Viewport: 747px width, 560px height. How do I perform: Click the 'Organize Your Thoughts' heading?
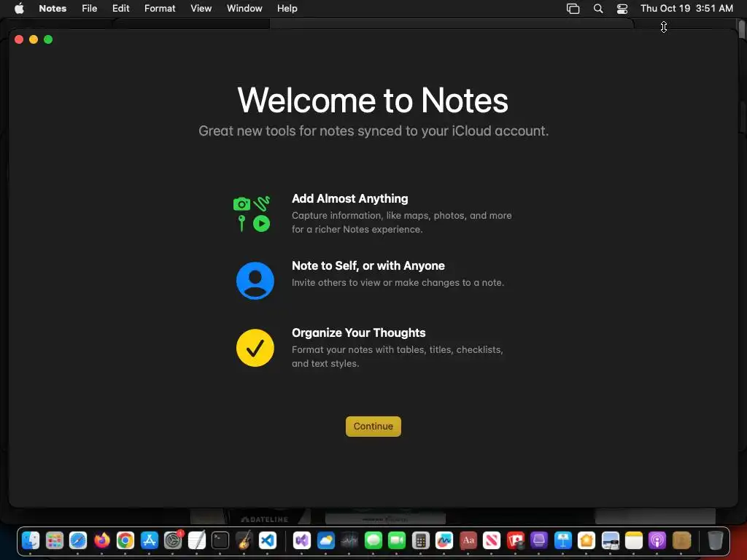(x=358, y=332)
